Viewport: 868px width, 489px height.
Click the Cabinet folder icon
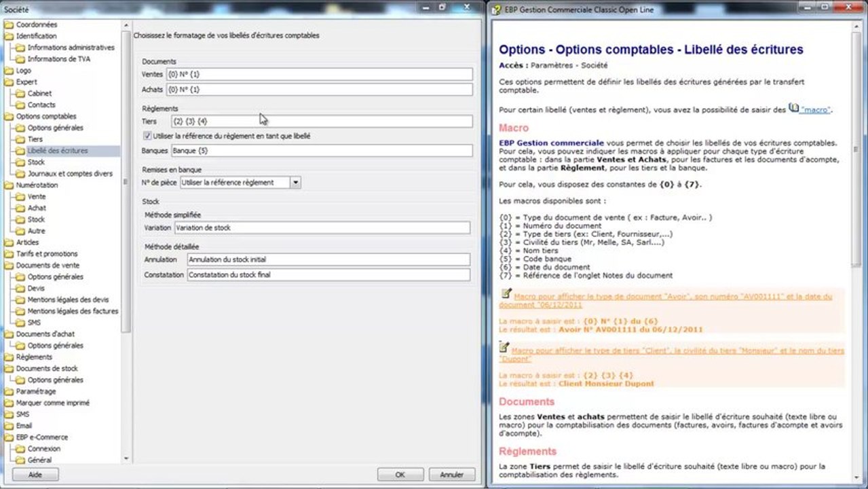click(x=20, y=94)
